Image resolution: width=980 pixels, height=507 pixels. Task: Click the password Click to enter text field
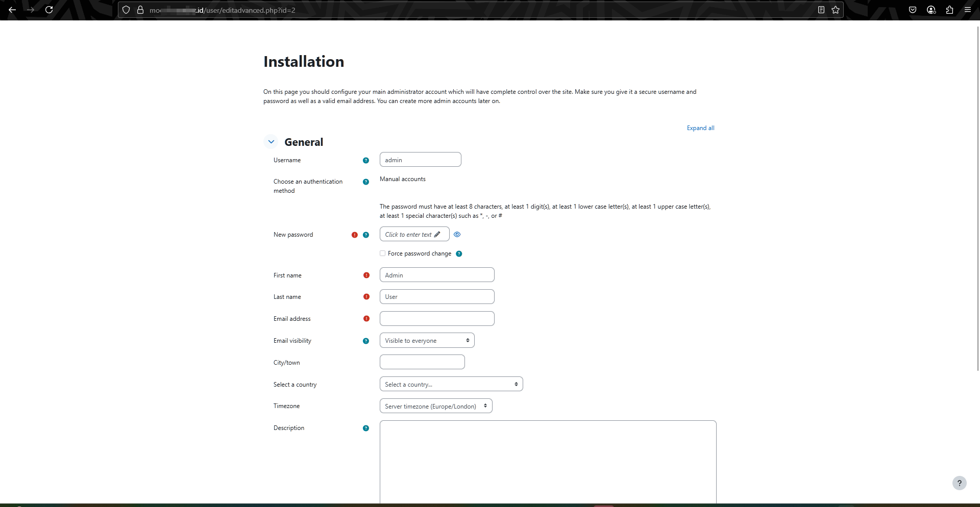pyautogui.click(x=413, y=234)
